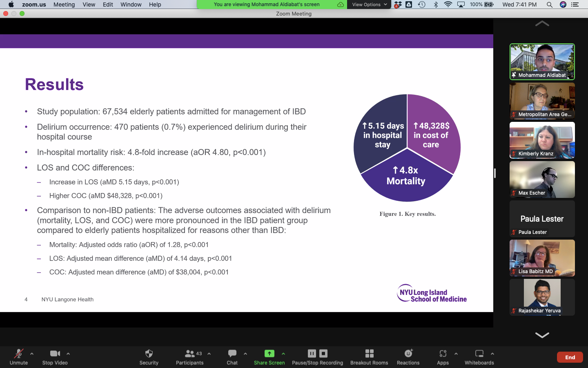Click the Wed 7:41 PM clock
588x368 pixels.
(519, 4)
